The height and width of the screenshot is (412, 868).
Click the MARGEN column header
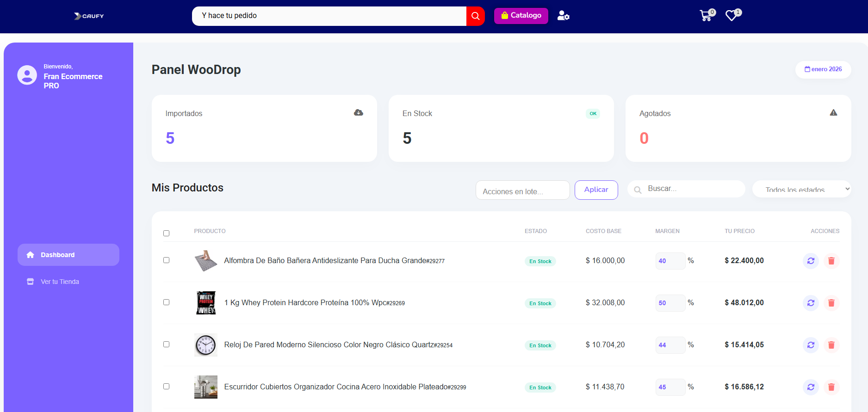point(667,231)
